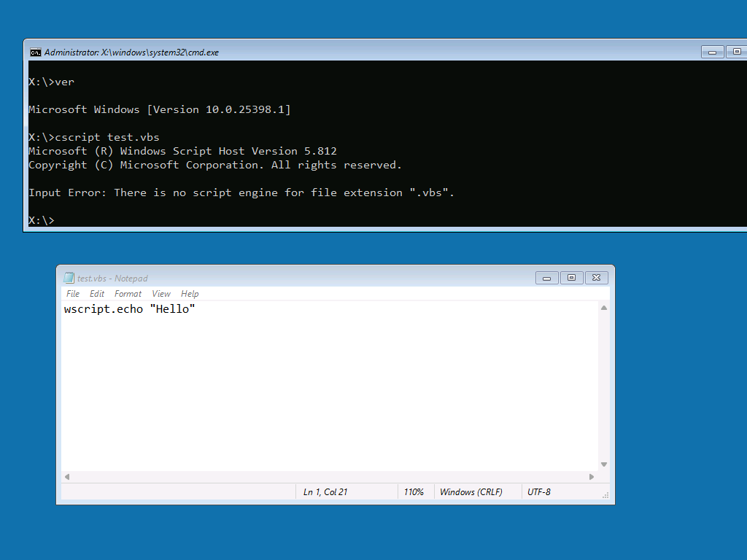Click Notepad's vertical scrollbar up arrow
Viewport: 747px width, 560px height.
[x=603, y=308]
